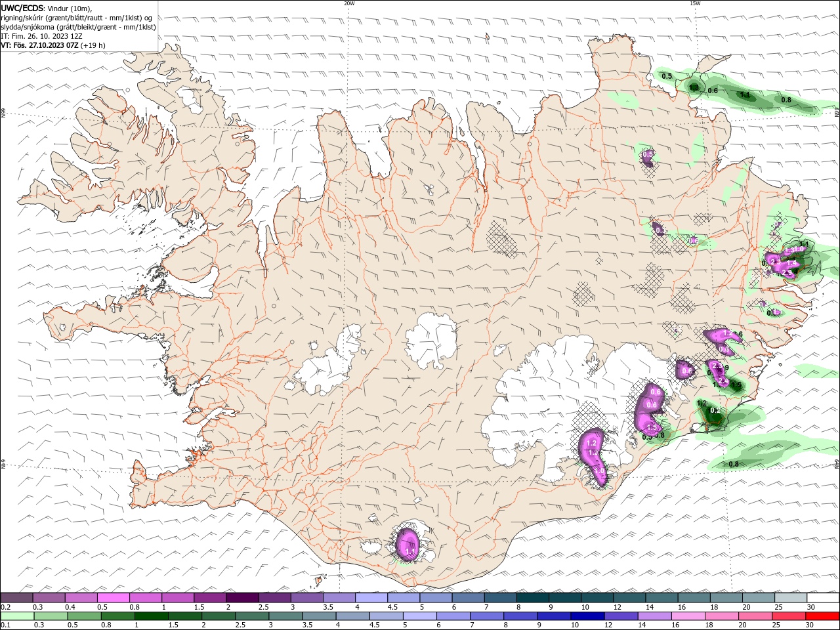Pick the upper-row swatch starting at 1

178,598
